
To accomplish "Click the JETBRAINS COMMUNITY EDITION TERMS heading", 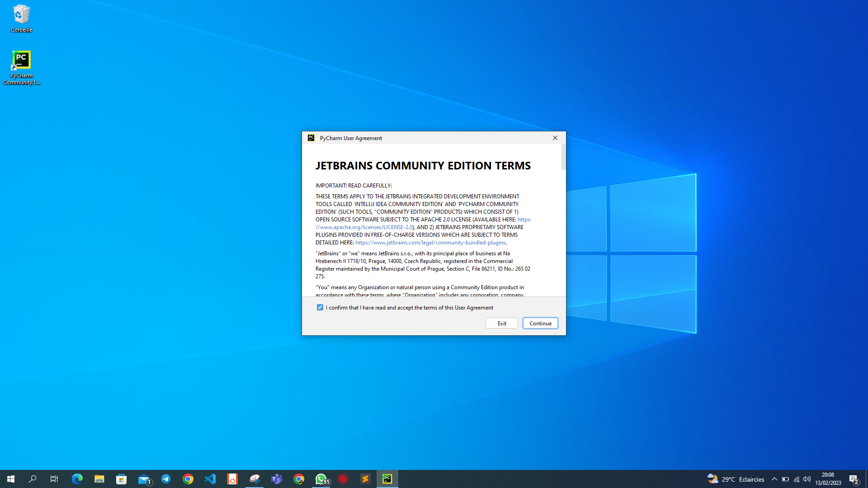I will 423,165.
